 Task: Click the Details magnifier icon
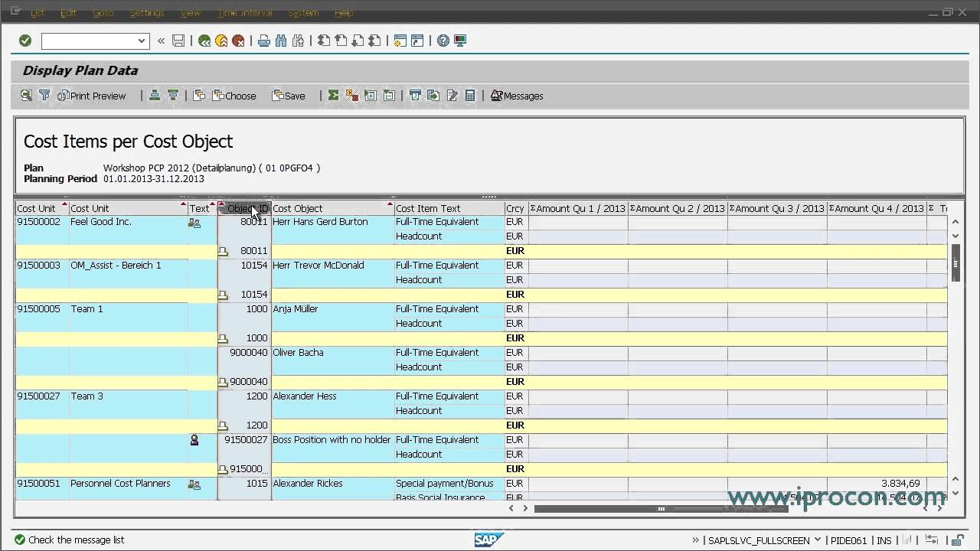click(26, 96)
